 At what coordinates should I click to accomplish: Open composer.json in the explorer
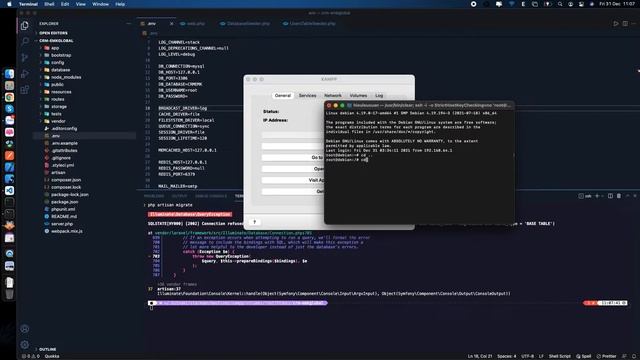click(x=66, y=180)
